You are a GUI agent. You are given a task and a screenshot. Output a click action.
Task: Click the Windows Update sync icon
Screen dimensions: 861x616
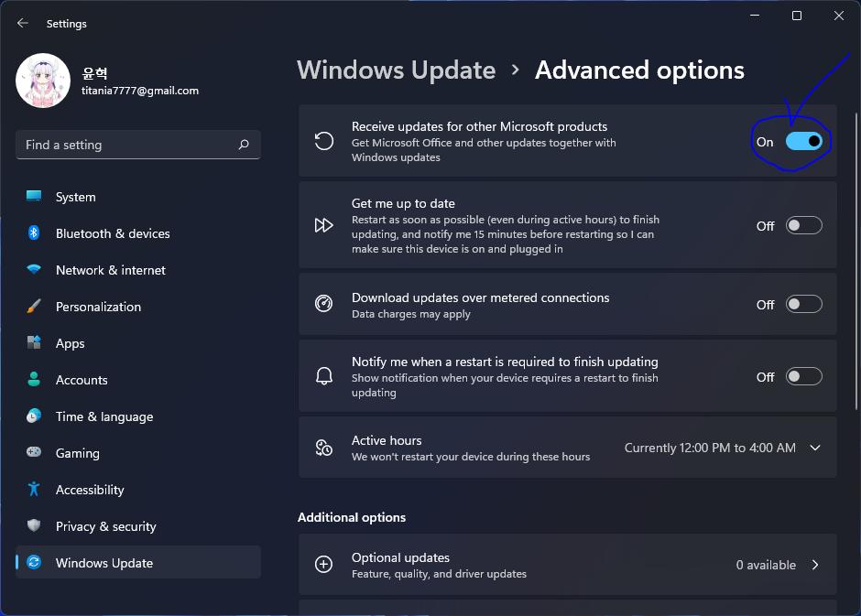[x=34, y=562]
